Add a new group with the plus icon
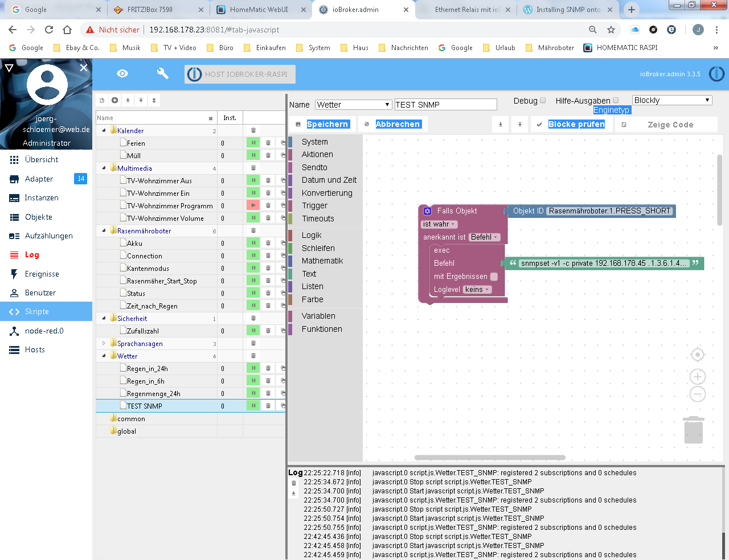The width and height of the screenshot is (729, 560). click(114, 100)
